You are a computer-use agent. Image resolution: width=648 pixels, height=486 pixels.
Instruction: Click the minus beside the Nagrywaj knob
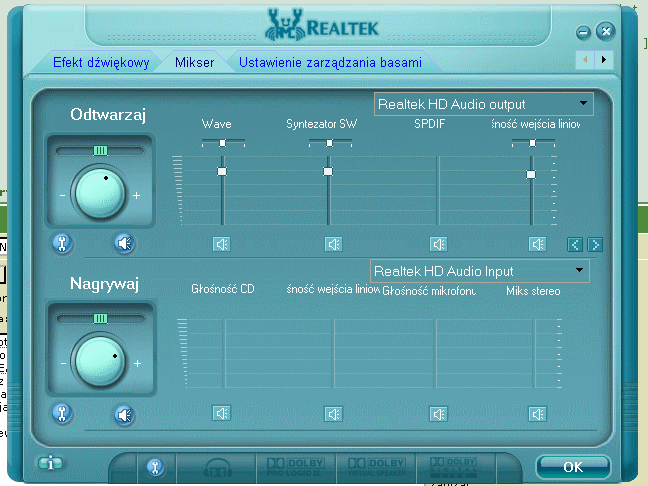tap(63, 364)
